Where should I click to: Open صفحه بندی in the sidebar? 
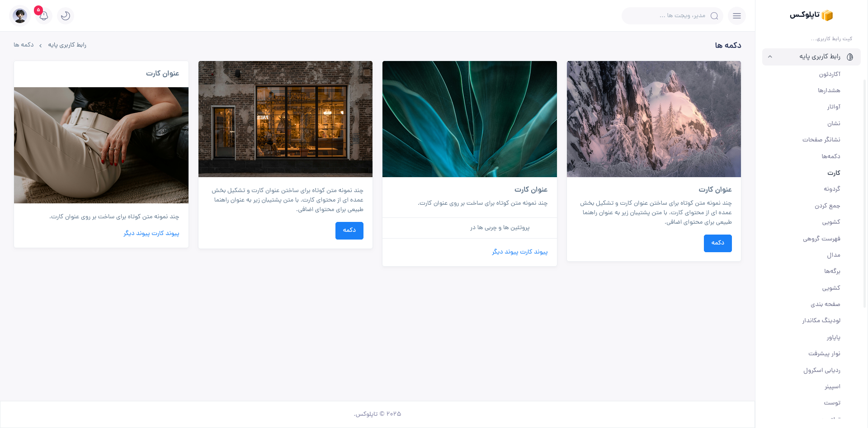(825, 305)
